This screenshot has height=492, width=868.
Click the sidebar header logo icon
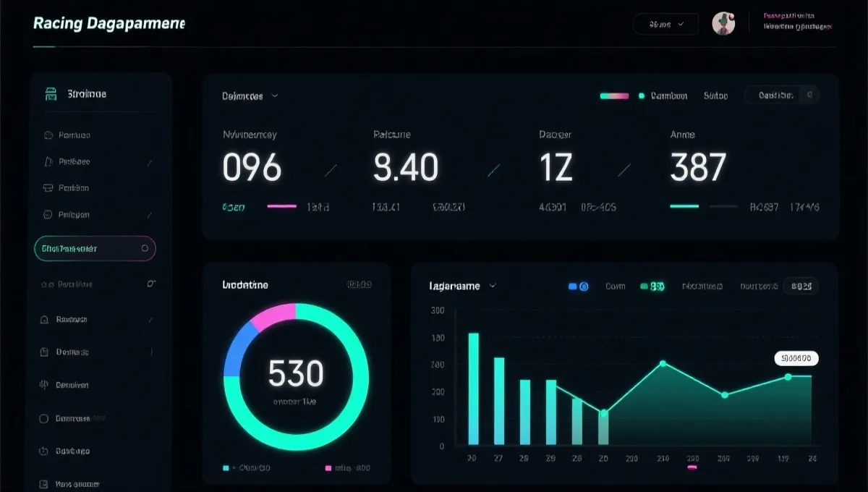pos(51,94)
